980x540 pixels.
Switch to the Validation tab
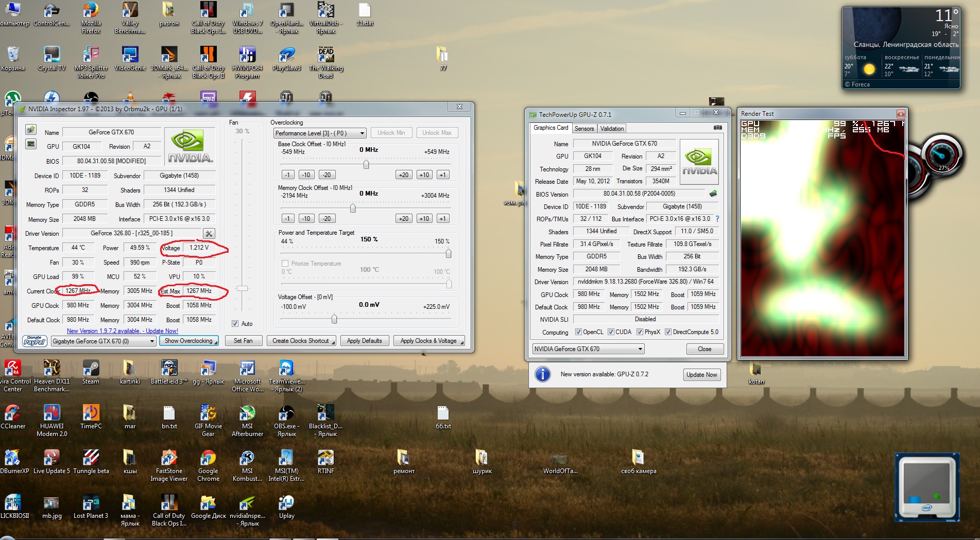tap(612, 129)
